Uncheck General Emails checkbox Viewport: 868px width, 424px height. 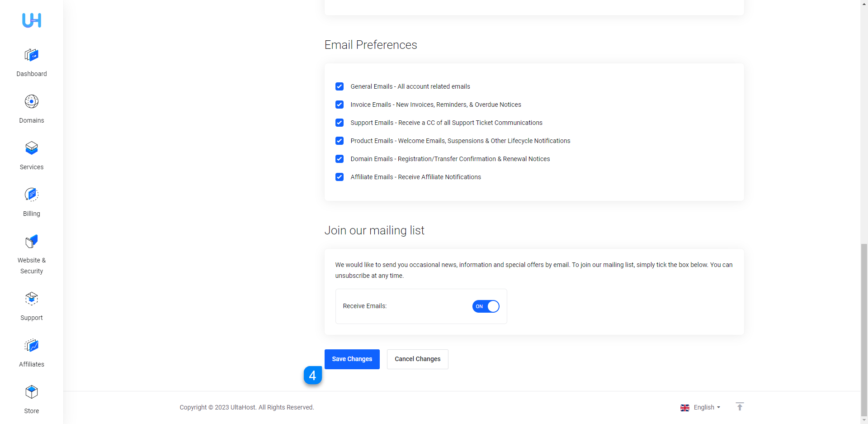click(x=340, y=86)
